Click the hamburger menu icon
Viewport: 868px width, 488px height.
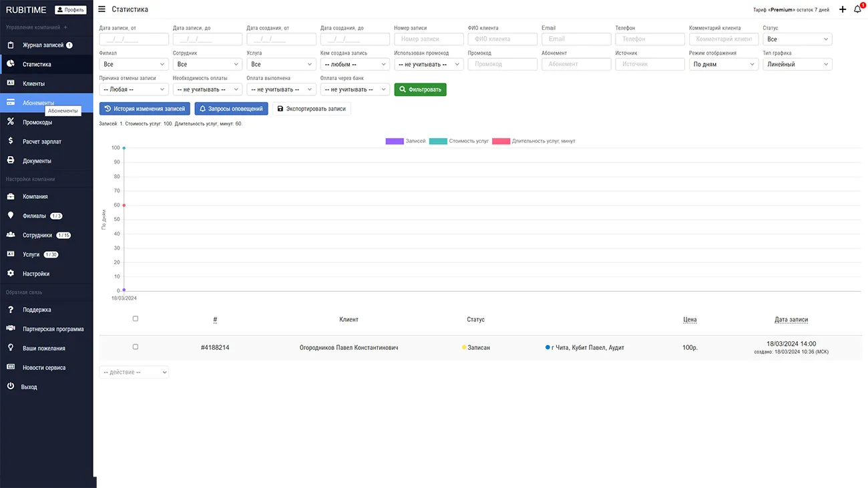pyautogui.click(x=101, y=9)
